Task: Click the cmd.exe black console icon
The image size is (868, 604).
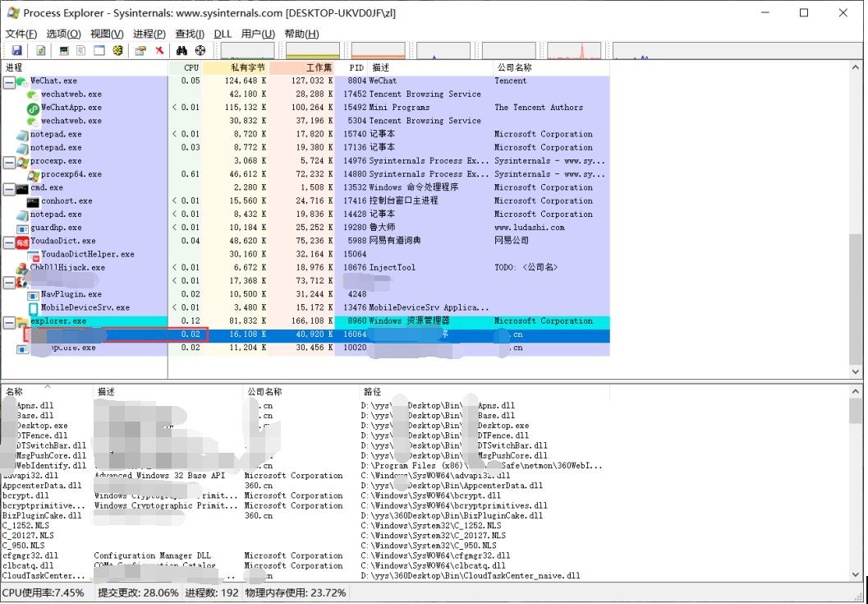Action: [22, 188]
